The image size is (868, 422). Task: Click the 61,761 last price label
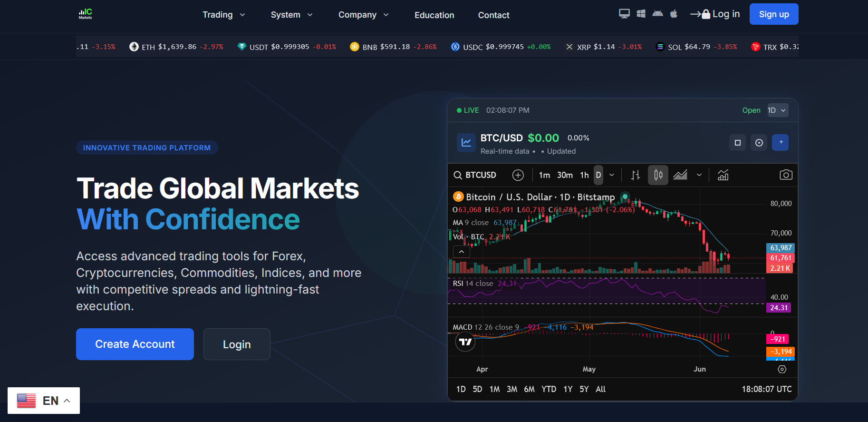(781, 258)
